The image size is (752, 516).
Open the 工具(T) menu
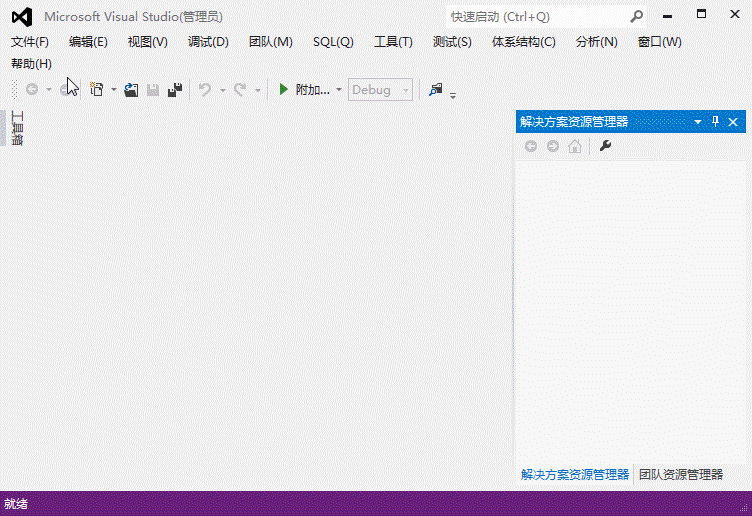click(393, 42)
